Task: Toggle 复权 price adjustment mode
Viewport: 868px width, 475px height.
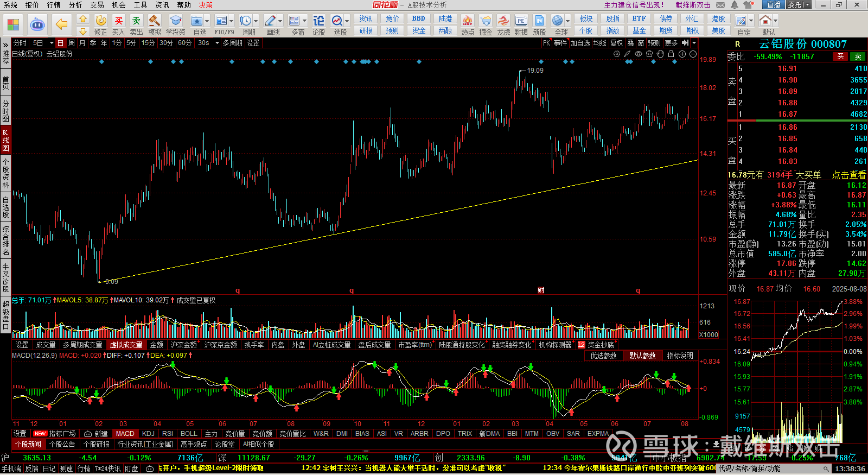Action: point(617,43)
